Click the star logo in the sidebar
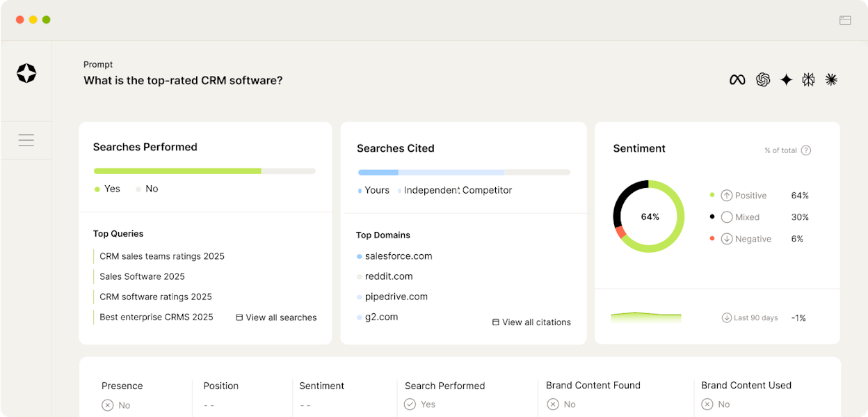The width and height of the screenshot is (868, 417). (x=26, y=73)
